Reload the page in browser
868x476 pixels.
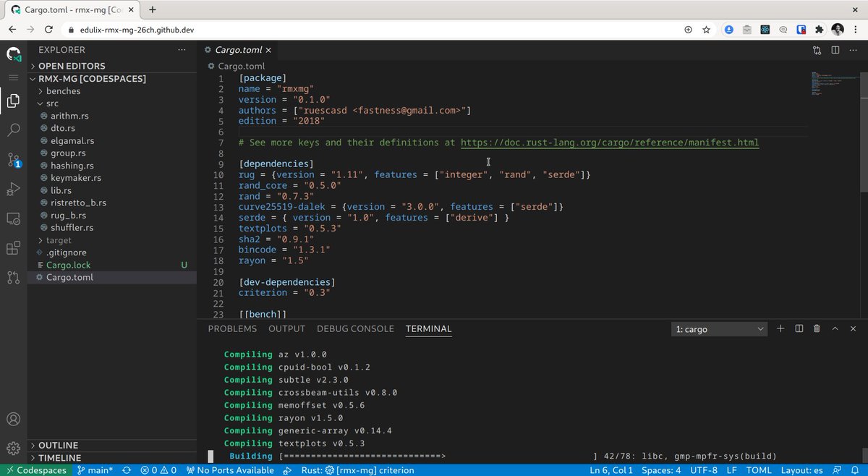[x=48, y=30]
